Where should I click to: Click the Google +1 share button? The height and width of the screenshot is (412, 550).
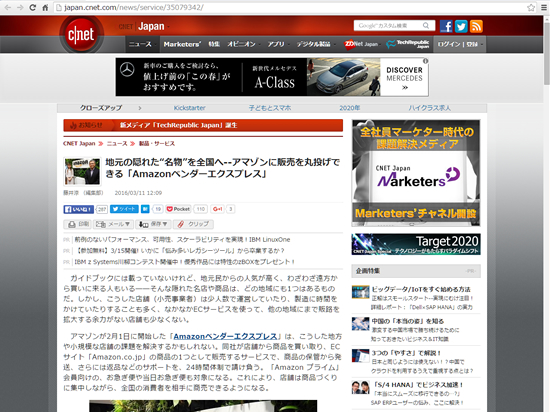[x=217, y=209]
